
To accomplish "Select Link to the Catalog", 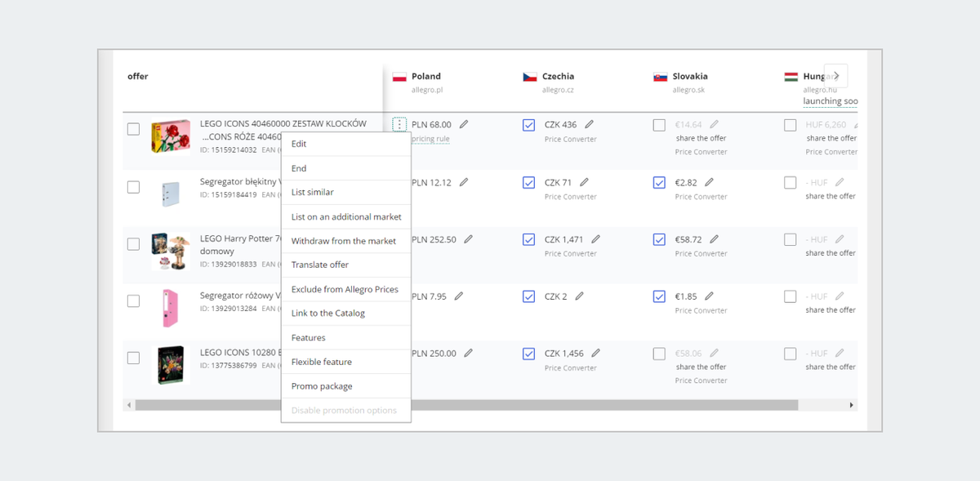I will tap(346, 313).
